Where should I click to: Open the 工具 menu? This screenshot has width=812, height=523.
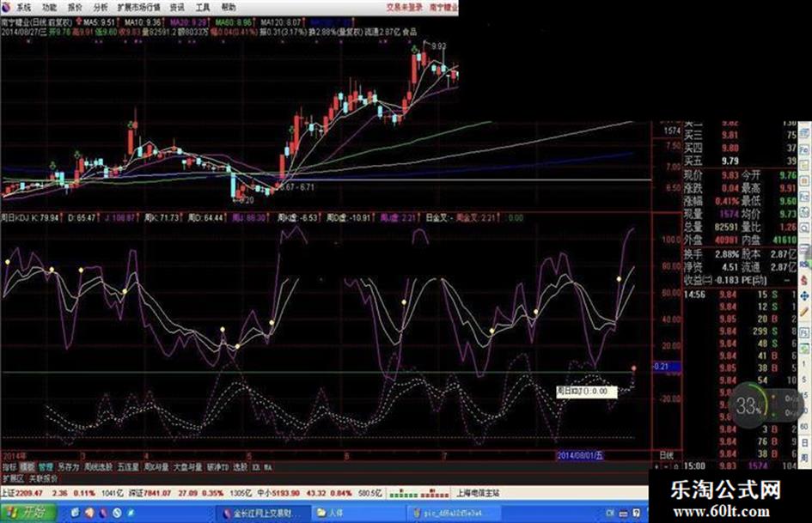click(203, 7)
